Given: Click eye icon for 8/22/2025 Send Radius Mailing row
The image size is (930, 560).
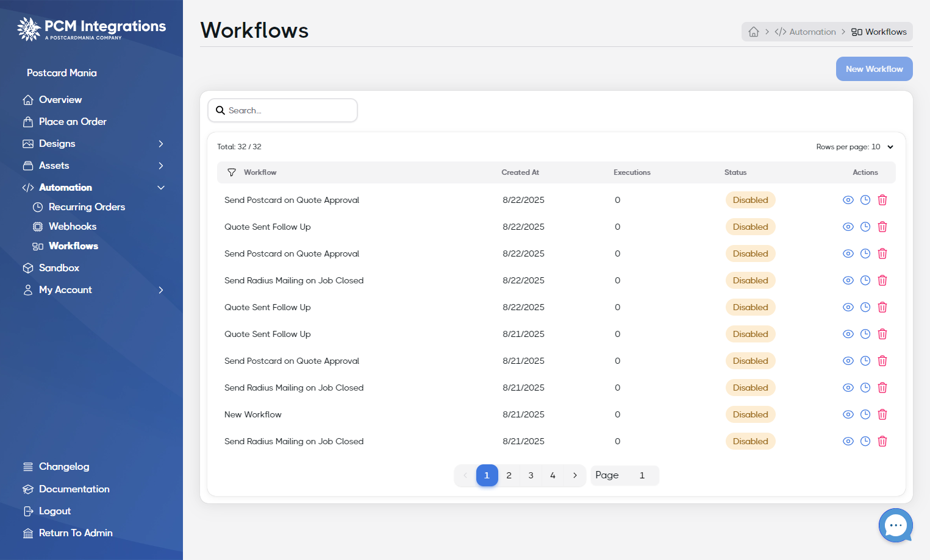Looking at the screenshot, I should (848, 280).
